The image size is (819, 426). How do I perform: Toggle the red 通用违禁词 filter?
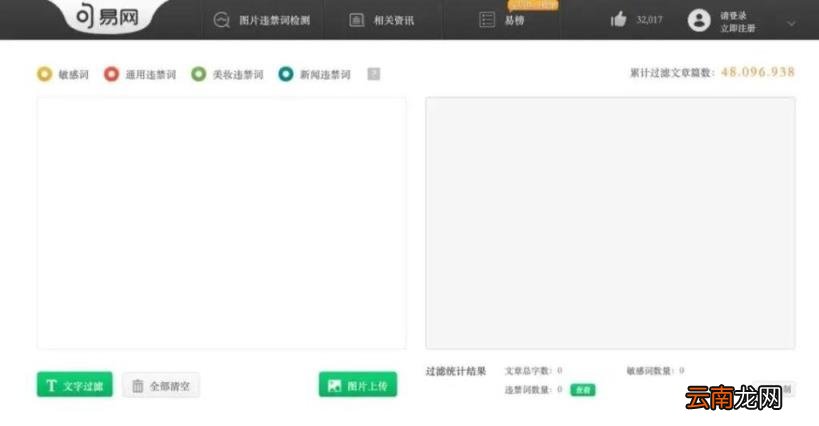pyautogui.click(x=111, y=74)
